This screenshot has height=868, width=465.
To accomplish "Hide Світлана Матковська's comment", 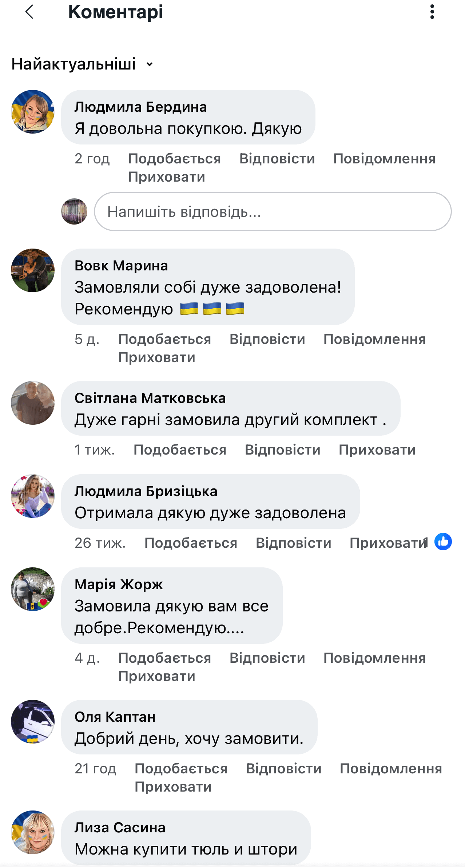I will pyautogui.click(x=377, y=450).
